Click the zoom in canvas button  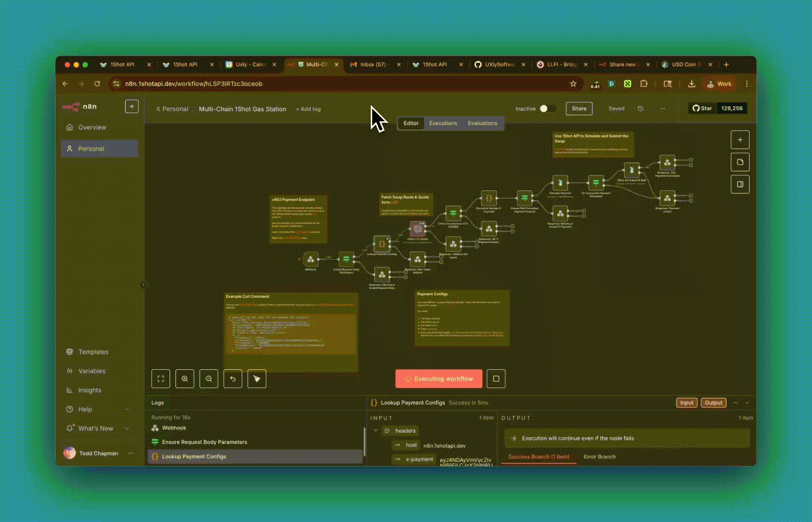(x=185, y=379)
